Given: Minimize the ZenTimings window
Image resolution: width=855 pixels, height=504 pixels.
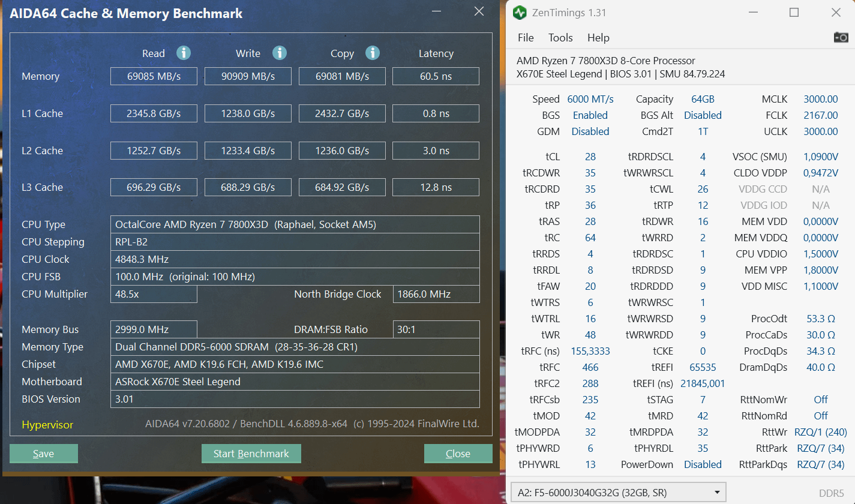Looking at the screenshot, I should tap(752, 12).
